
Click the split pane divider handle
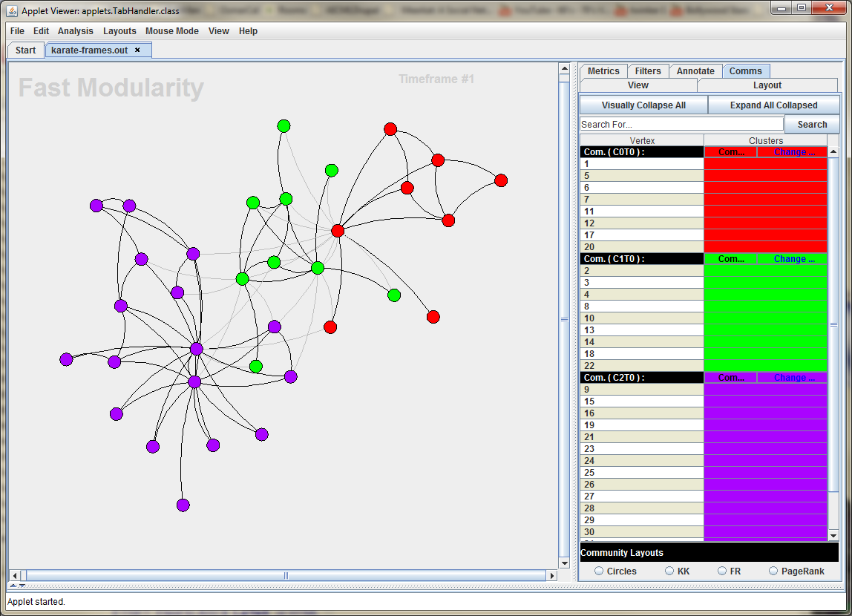click(x=574, y=321)
